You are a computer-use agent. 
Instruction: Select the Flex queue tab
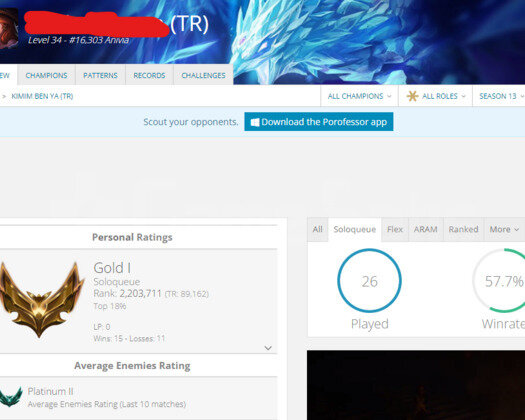pos(395,229)
